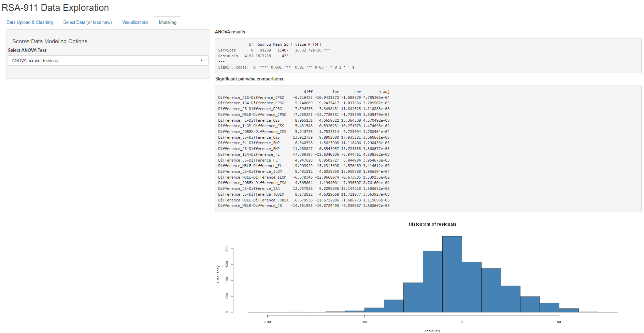Switch to Select Data (or load new) tab
Viewport: 644px width, 333px height.
(x=87, y=22)
